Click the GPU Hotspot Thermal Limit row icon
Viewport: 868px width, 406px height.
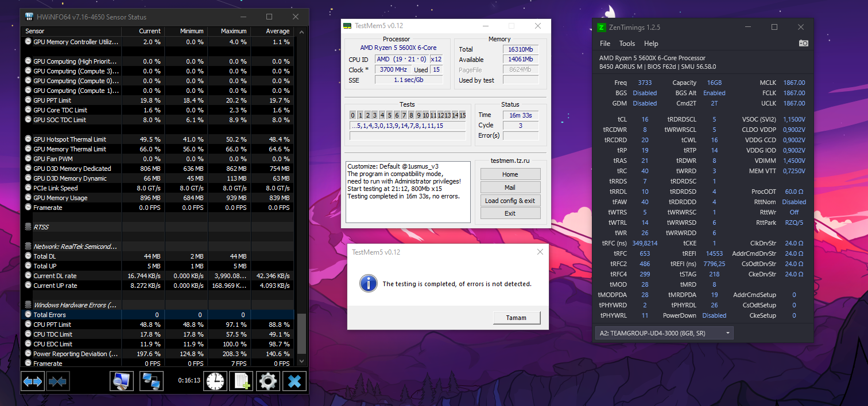pos(29,139)
